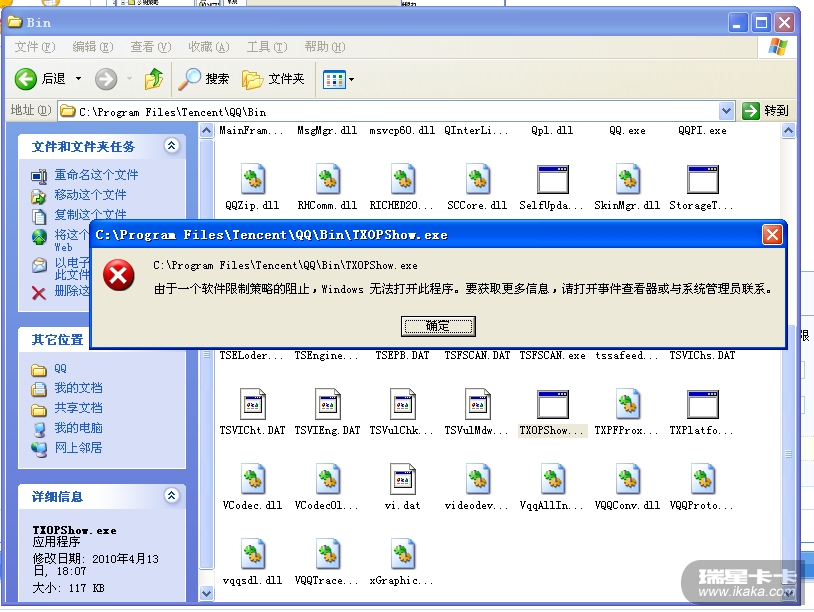The height and width of the screenshot is (612, 814).
Task: Click the address bar path field
Action: click(389, 111)
